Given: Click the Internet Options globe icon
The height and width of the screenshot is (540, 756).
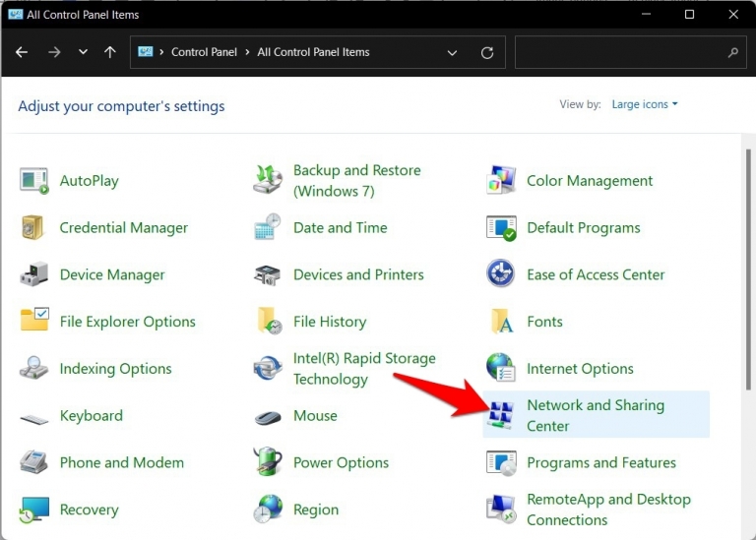Looking at the screenshot, I should (x=501, y=368).
